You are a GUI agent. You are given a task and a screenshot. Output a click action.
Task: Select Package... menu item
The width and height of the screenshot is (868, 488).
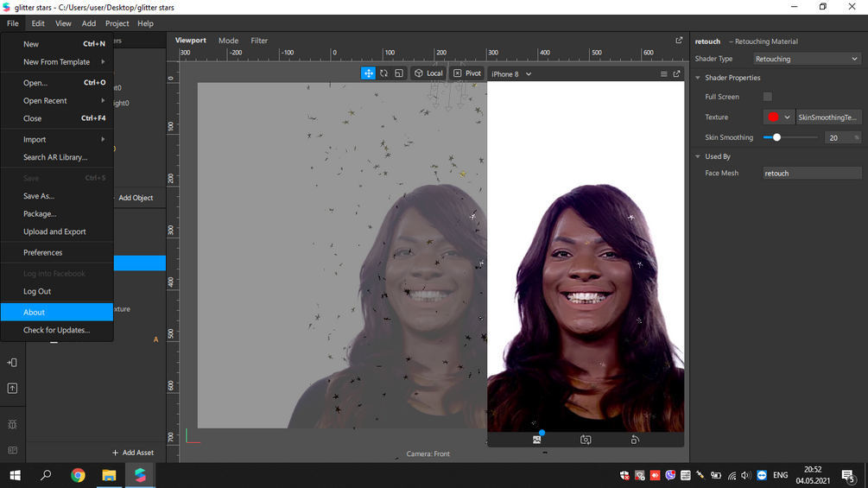(57, 213)
